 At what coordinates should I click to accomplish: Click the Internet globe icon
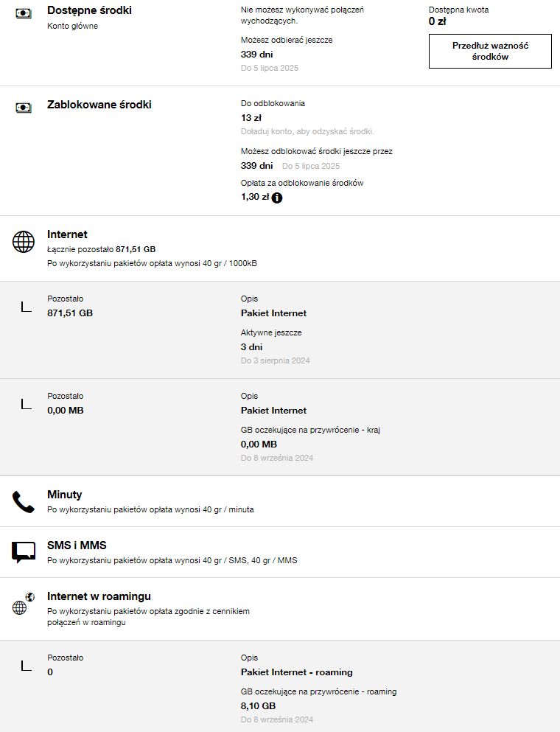24,241
